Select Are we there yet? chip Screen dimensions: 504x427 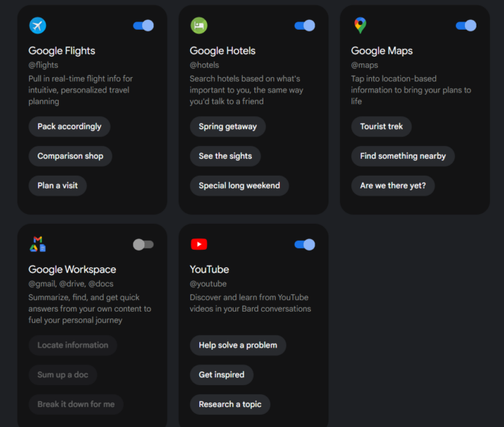[393, 186]
